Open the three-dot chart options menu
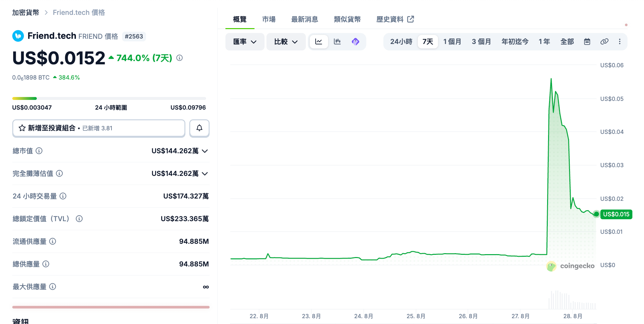644x324 pixels. (x=619, y=42)
